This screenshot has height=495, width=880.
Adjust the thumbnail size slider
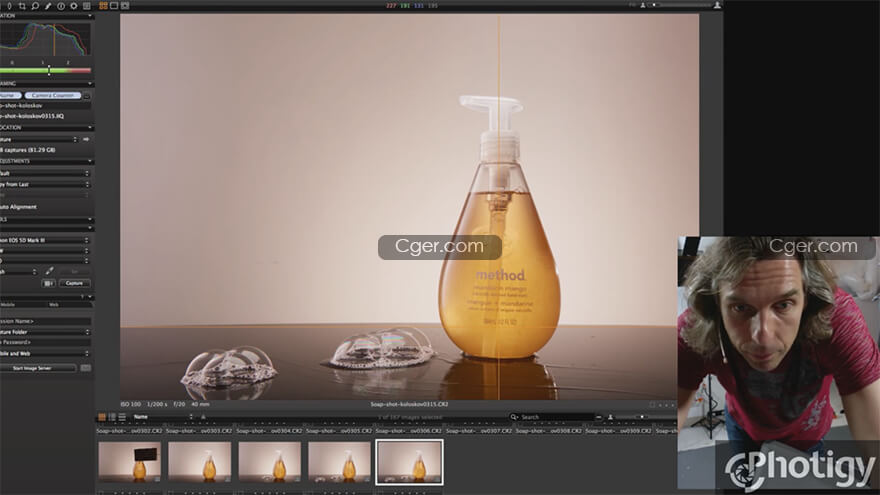645,417
